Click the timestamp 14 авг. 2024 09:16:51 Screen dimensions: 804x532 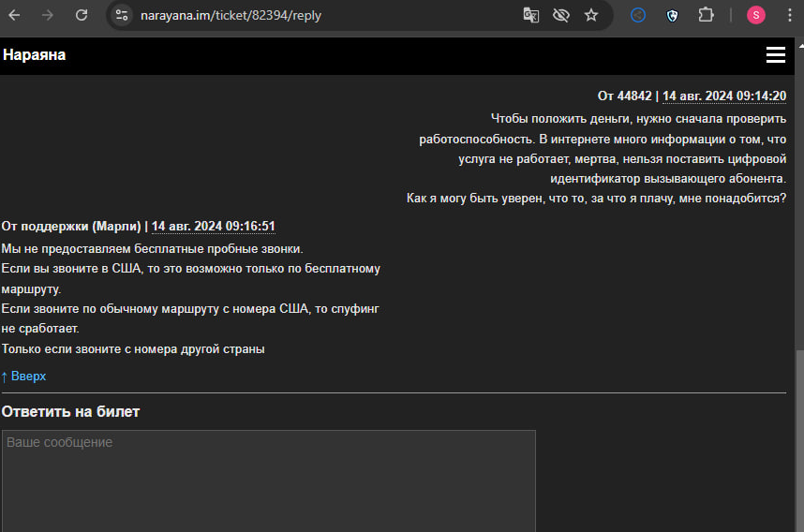(x=213, y=226)
